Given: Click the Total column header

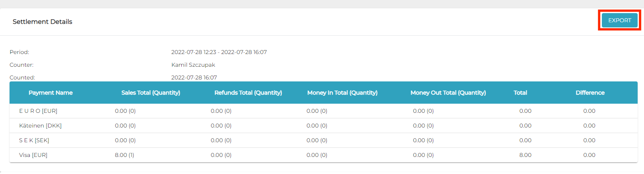Looking at the screenshot, I should (520, 93).
